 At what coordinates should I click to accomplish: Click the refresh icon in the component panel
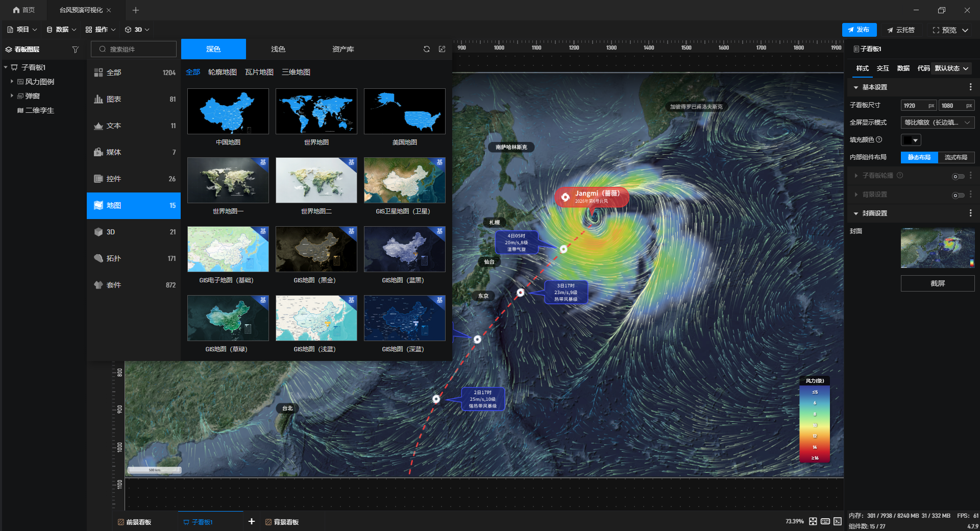click(427, 49)
